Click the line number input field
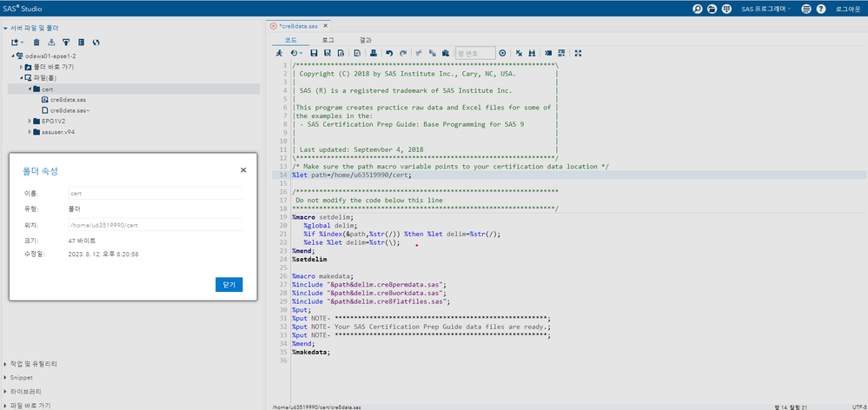The height and width of the screenshot is (410, 868). 474,53
